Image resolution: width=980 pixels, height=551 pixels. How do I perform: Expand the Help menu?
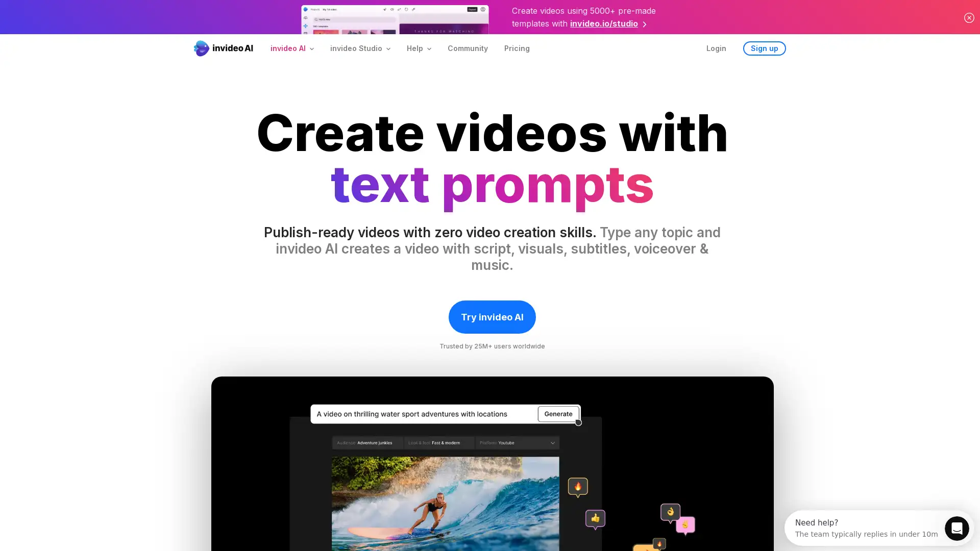(x=419, y=48)
